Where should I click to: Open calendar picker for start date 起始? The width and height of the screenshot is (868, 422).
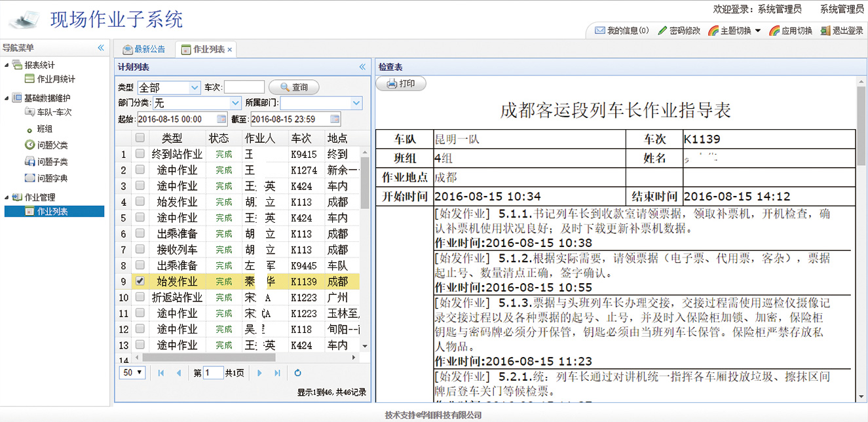tap(221, 119)
